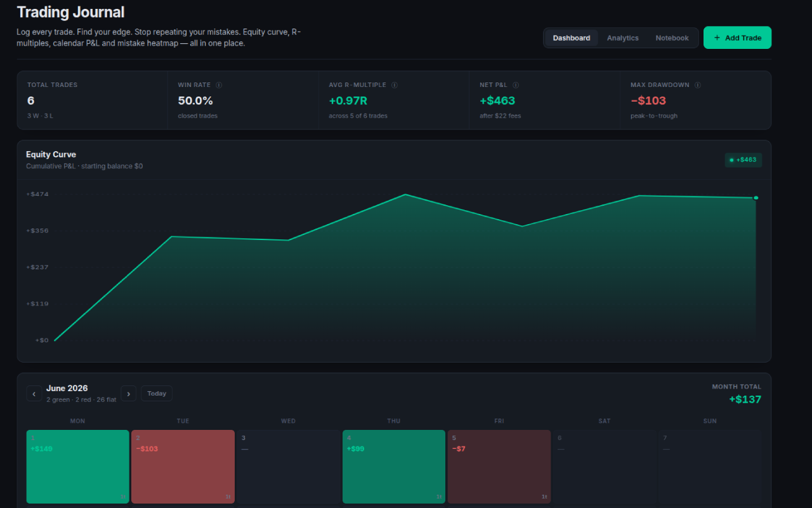
Task: Select June 2 calendar cell −$103
Action: (183, 467)
